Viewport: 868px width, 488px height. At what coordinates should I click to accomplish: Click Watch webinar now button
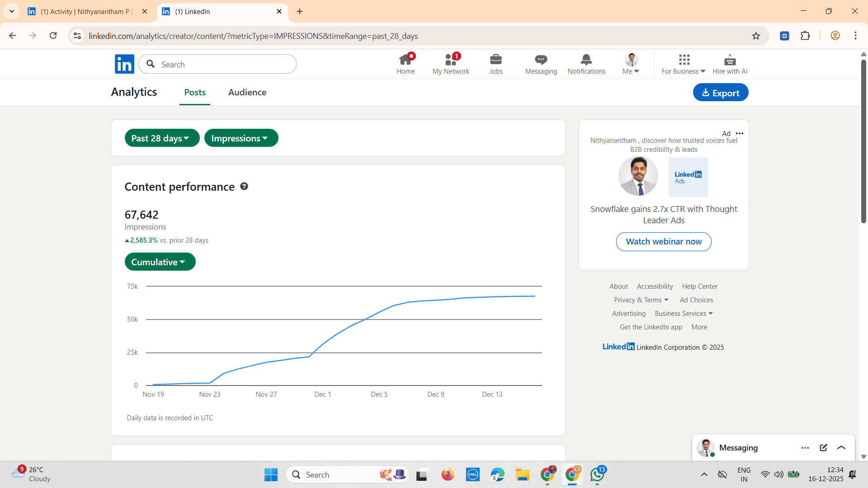click(664, 242)
